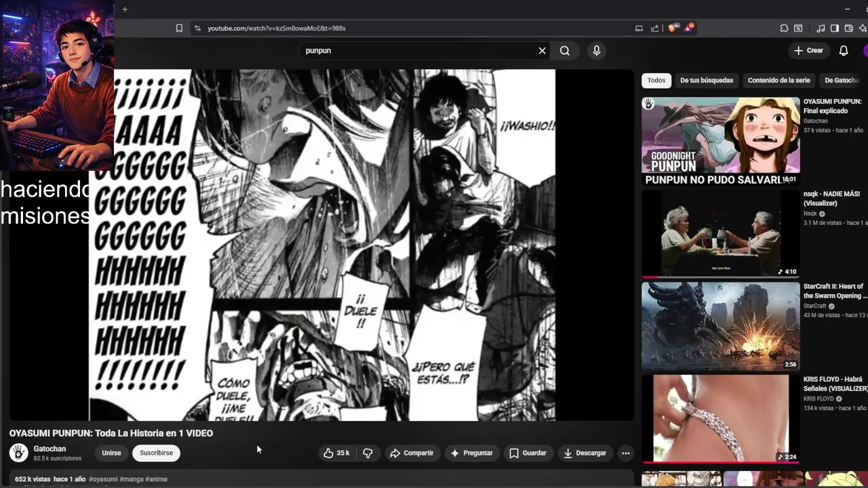Open the notifications bell
868x488 pixels.
(x=844, y=51)
